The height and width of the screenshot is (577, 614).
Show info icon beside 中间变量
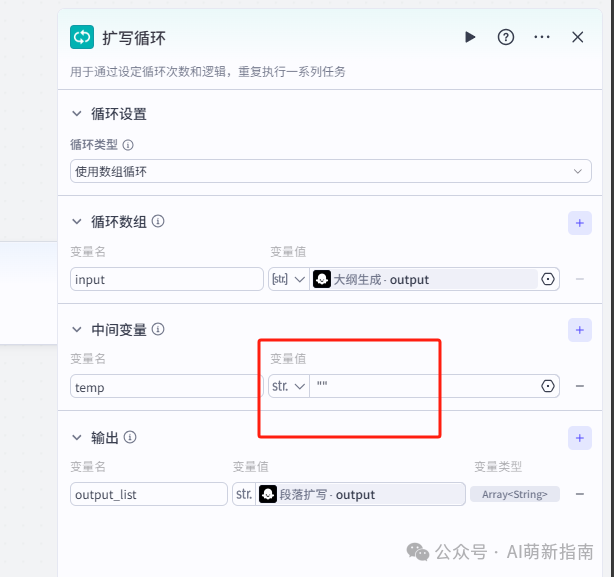158,329
